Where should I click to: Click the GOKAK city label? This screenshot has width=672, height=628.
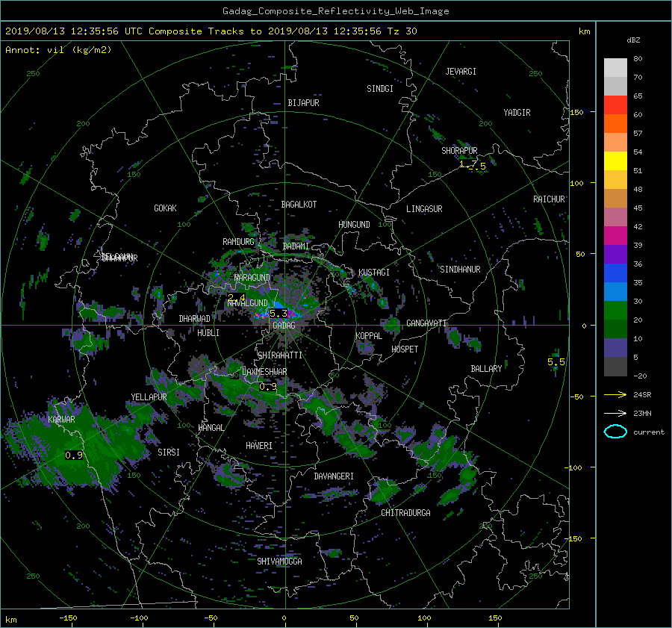[x=165, y=208]
